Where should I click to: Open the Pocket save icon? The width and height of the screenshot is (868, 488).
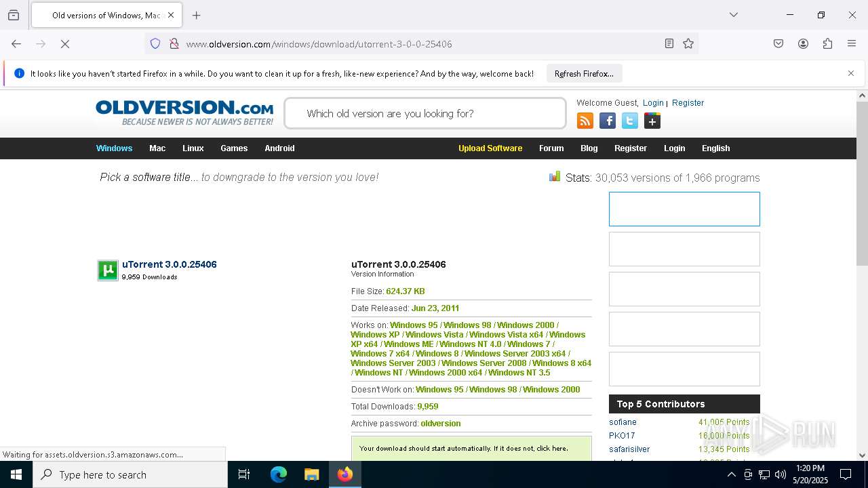(778, 43)
